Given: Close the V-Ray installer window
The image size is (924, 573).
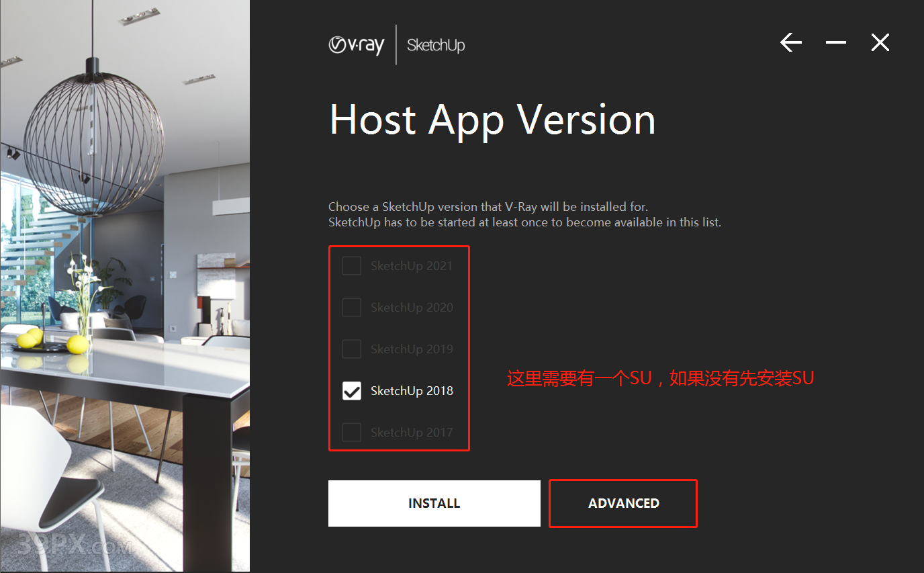Looking at the screenshot, I should pyautogui.click(x=880, y=43).
